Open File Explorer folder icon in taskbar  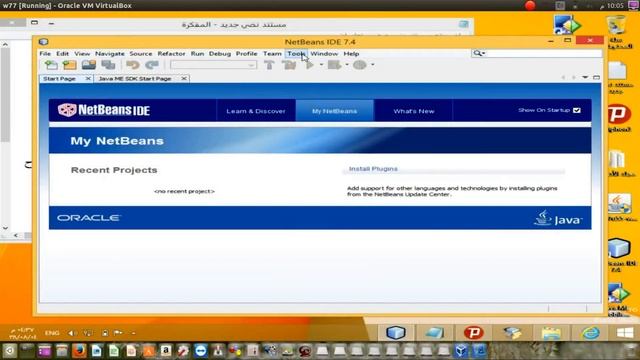tap(551, 333)
